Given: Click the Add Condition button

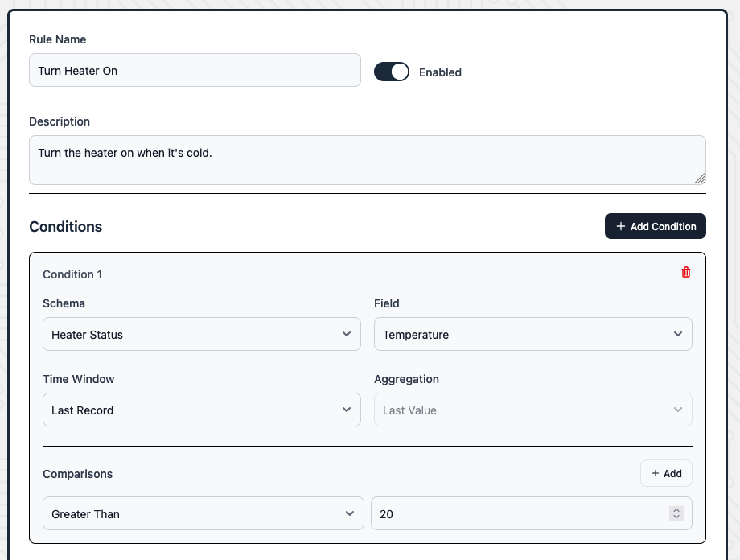Looking at the screenshot, I should [x=655, y=226].
